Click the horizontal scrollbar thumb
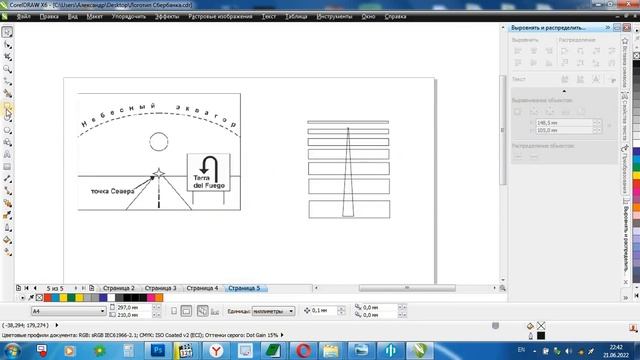This screenshot has height=360, width=640. 407,288
